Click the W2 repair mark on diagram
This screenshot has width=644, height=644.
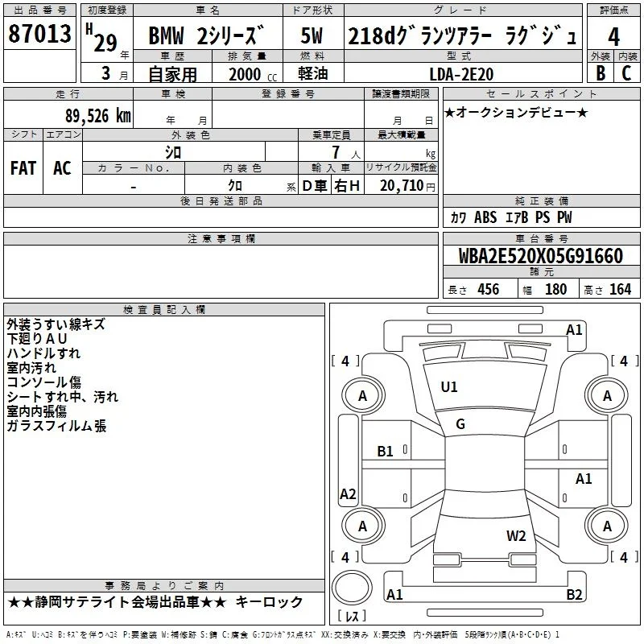pyautogui.click(x=516, y=536)
